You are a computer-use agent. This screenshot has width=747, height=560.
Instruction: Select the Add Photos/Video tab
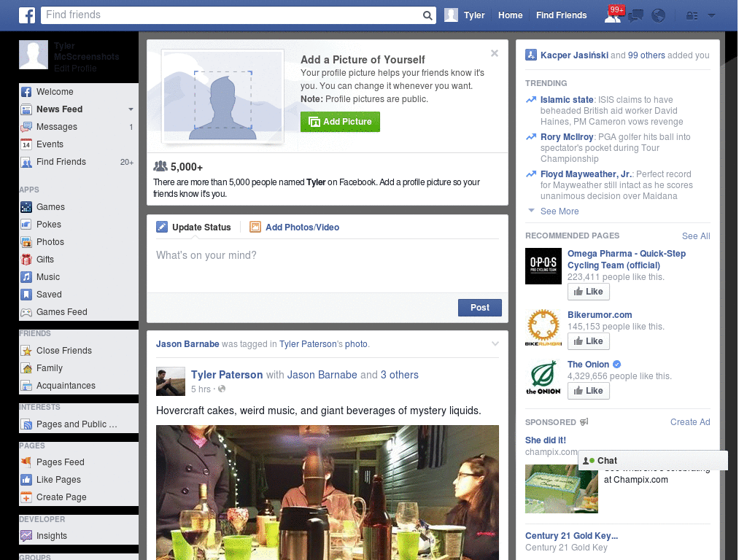click(295, 227)
